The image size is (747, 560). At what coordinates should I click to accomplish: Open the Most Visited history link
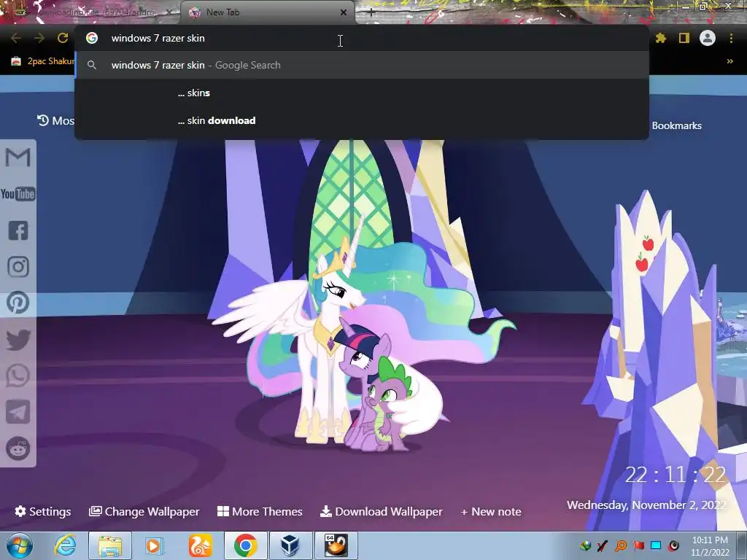point(55,120)
